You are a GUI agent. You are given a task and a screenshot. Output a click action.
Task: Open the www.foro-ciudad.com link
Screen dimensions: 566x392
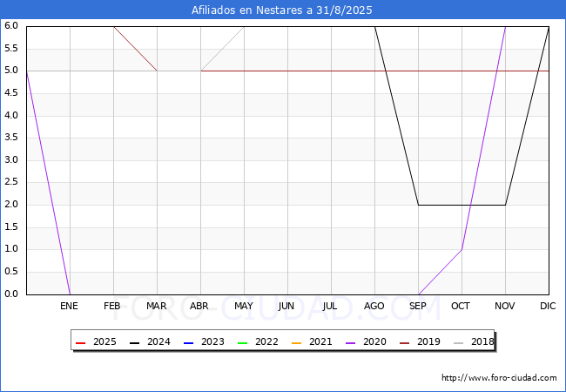[499, 378]
